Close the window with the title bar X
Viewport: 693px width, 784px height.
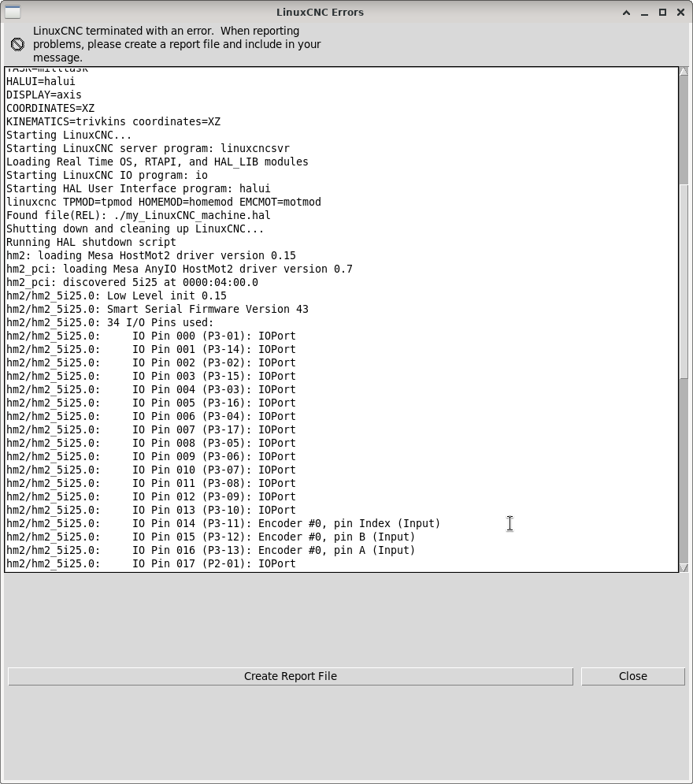(x=680, y=13)
